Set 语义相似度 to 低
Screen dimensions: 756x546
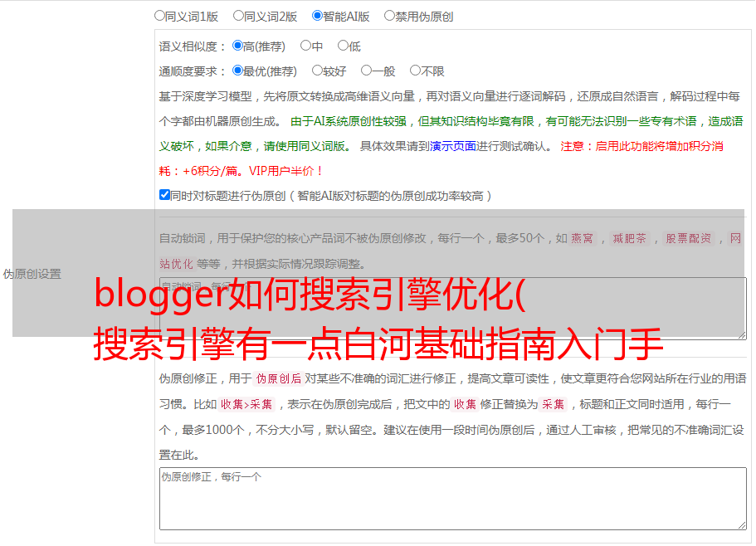coord(343,46)
